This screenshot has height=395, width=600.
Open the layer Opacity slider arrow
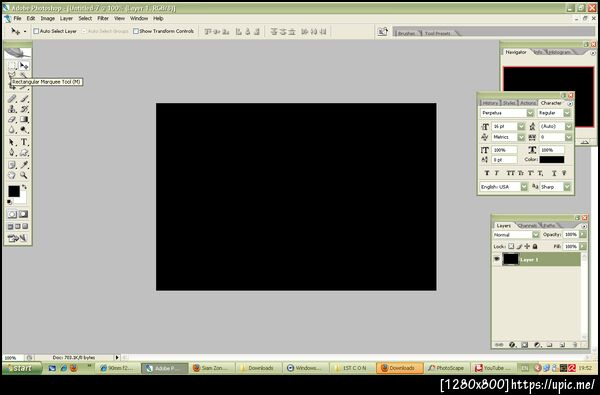click(x=583, y=235)
